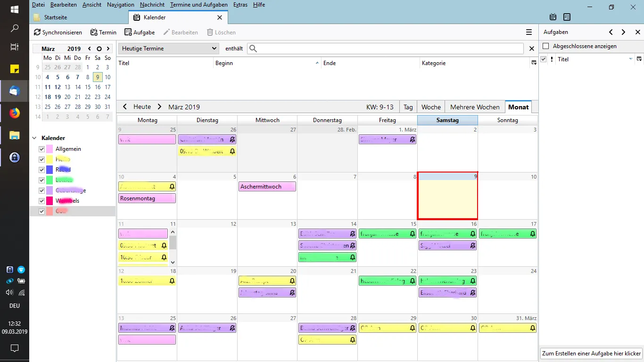644x362 pixels.
Task: Click the Synchronisieren toolbar button
Action: click(x=58, y=33)
